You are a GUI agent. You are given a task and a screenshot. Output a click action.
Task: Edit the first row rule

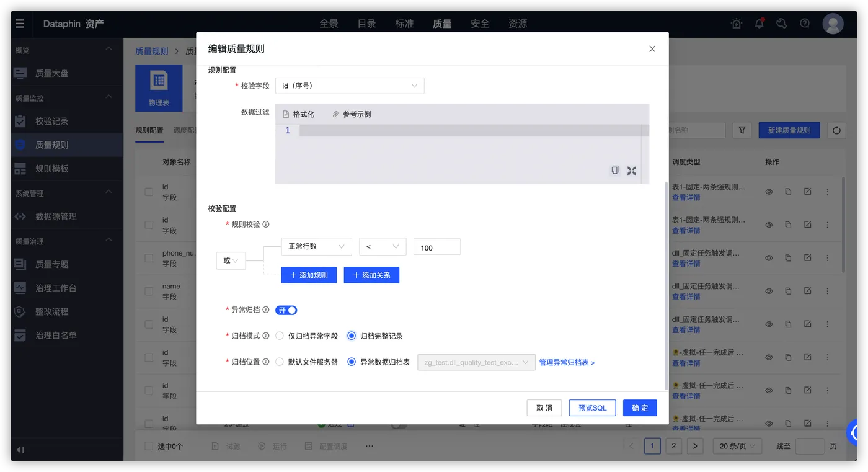(x=807, y=192)
